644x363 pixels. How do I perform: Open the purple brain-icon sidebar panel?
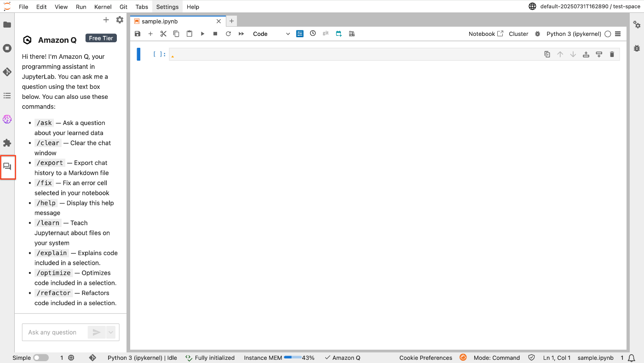click(x=7, y=119)
